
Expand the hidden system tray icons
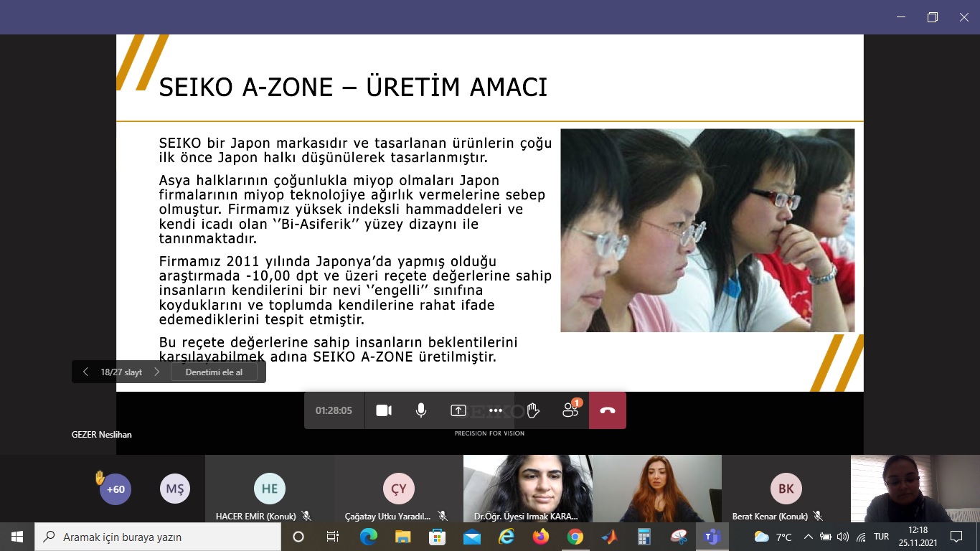tap(809, 537)
